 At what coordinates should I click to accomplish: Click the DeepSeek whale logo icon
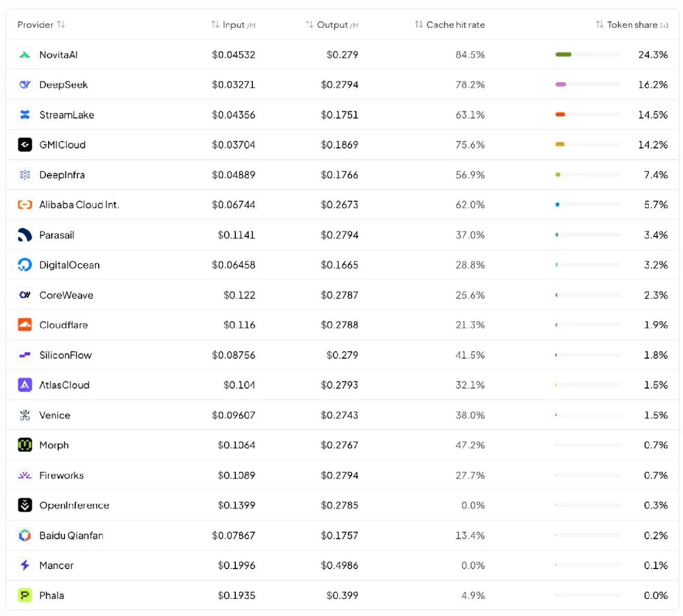(25, 85)
